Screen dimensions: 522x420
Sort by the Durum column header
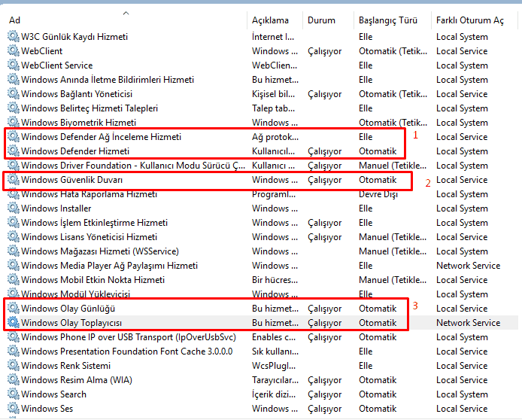pos(321,20)
